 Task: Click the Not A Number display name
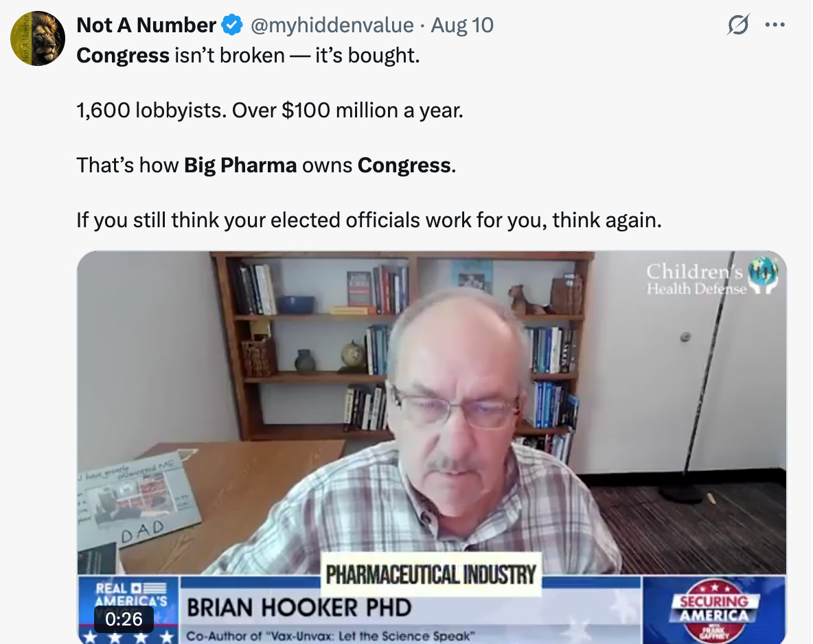pos(146,25)
